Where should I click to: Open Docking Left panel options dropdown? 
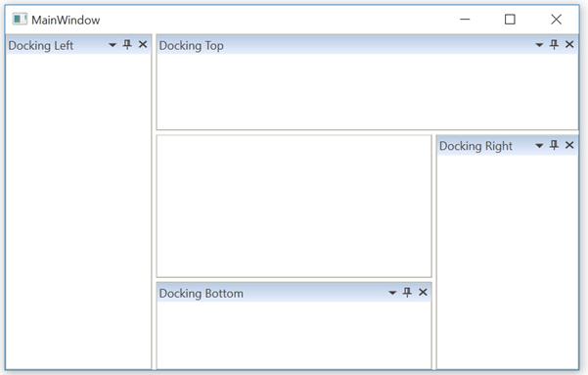pyautogui.click(x=112, y=45)
